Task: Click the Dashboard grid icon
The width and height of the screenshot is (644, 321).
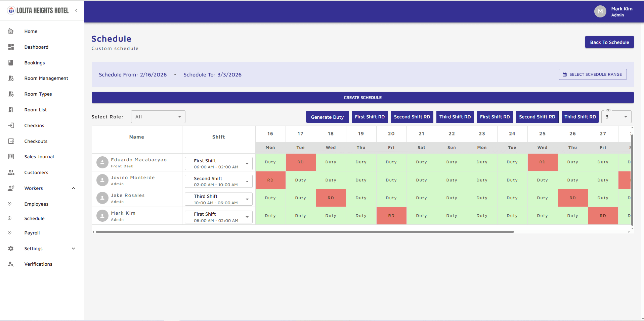Action: (x=11, y=47)
